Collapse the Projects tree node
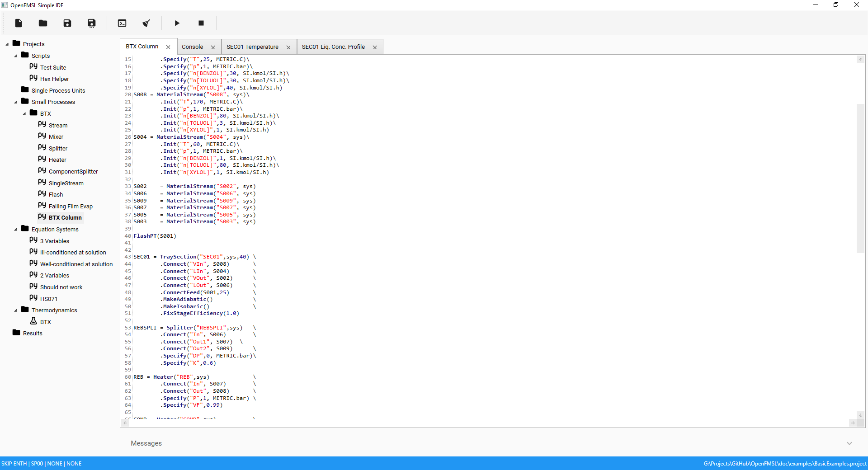The height and width of the screenshot is (470, 868). 7,44
